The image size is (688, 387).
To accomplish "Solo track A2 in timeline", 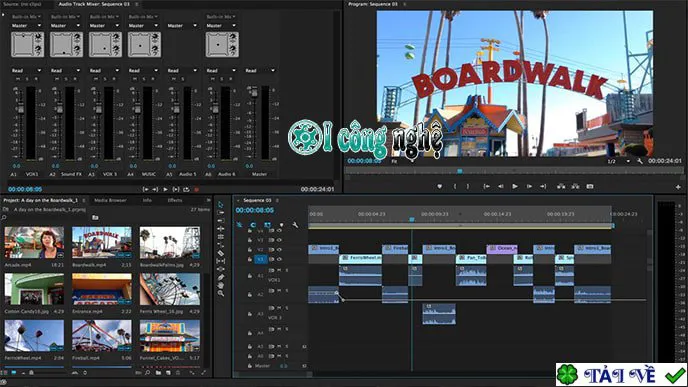I will pyautogui.click(x=287, y=290).
